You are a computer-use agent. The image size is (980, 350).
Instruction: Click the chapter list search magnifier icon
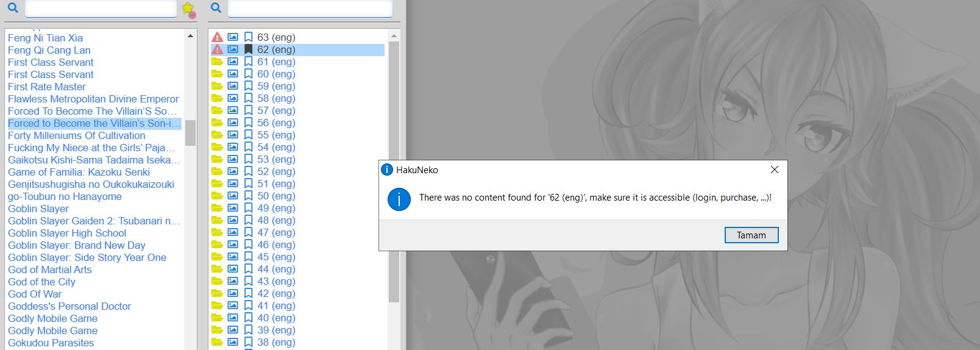click(216, 8)
